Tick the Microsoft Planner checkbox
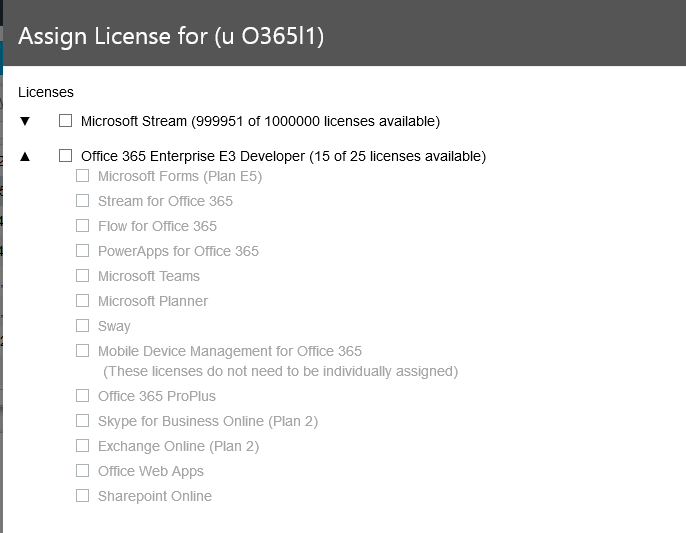Screen dimensions: 686x533 pos(82,300)
